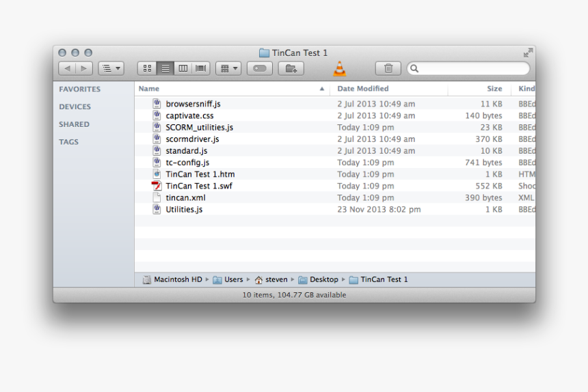Image resolution: width=588 pixels, height=392 pixels.
Task: Click the captivate.css file icon
Action: pyautogui.click(x=157, y=115)
